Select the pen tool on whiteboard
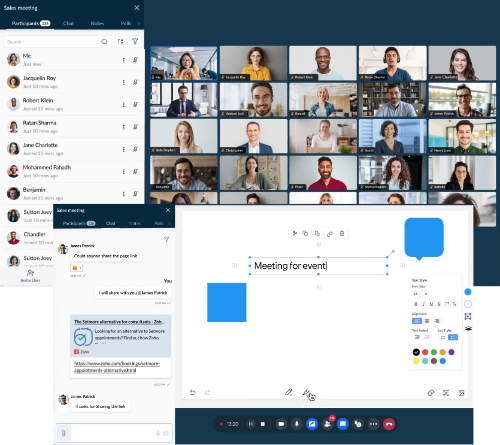The image size is (500, 445). pos(289,392)
